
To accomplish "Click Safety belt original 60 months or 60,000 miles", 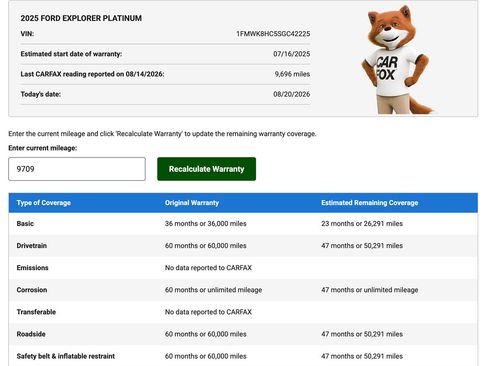I will coord(206,356).
